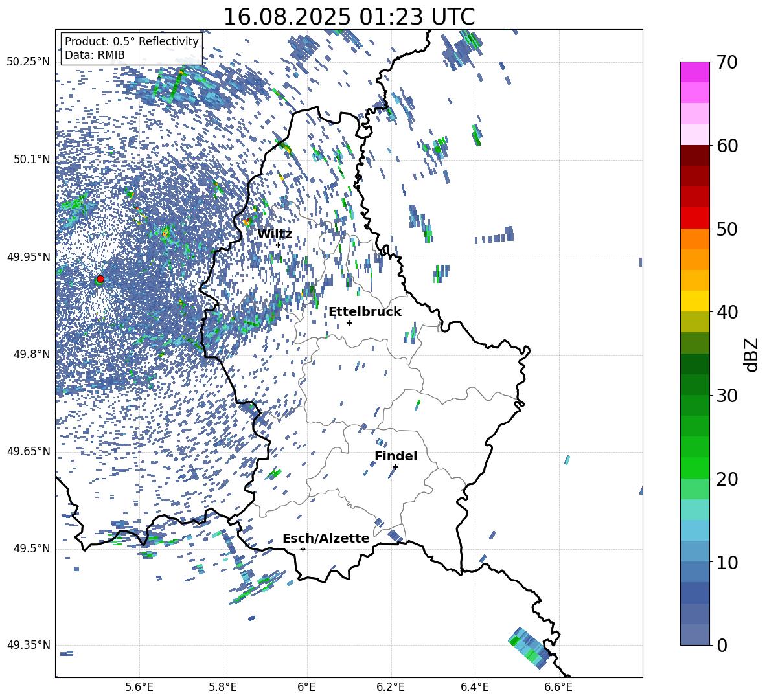Click the "Product: 0.5° Reflectivity" legend line
The height and width of the screenshot is (700, 767).
coord(132,41)
